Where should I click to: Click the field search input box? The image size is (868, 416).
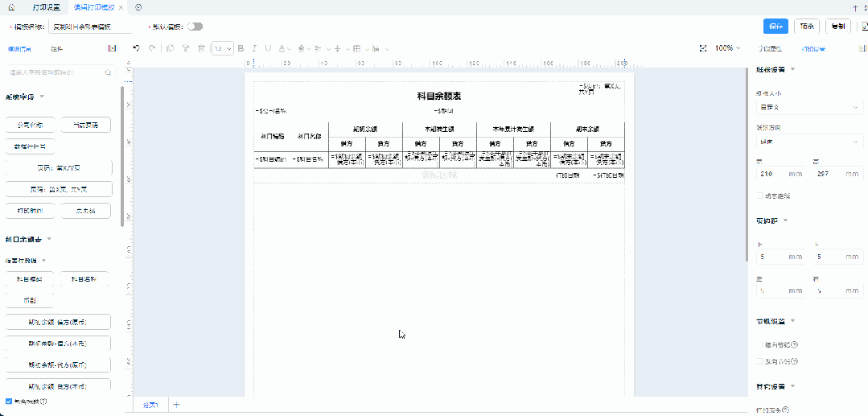point(55,72)
